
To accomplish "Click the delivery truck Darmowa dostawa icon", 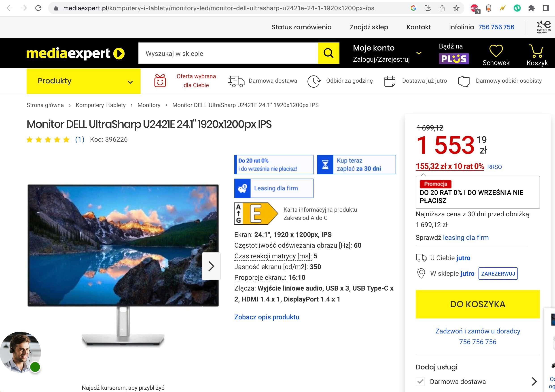I will (236, 81).
